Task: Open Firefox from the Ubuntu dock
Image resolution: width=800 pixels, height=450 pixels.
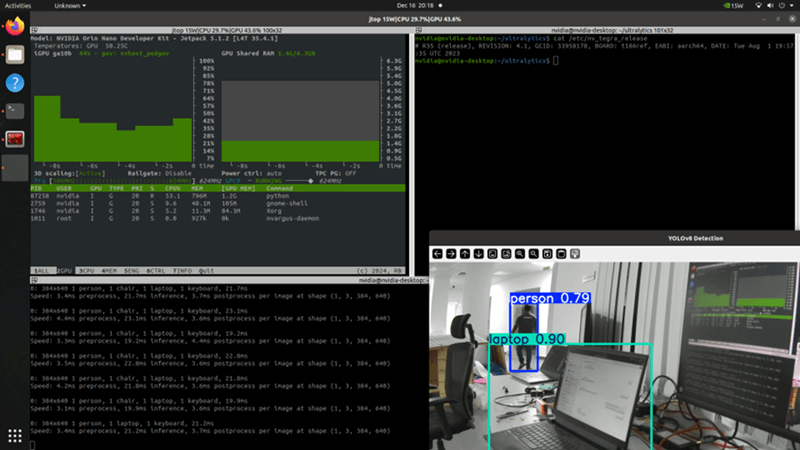Action: tap(15, 28)
